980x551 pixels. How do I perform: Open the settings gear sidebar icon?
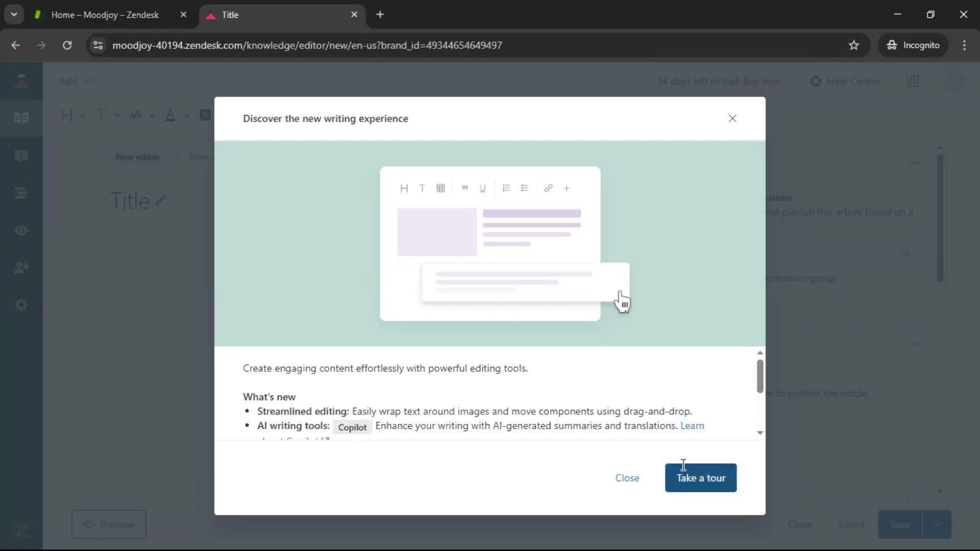(x=21, y=305)
